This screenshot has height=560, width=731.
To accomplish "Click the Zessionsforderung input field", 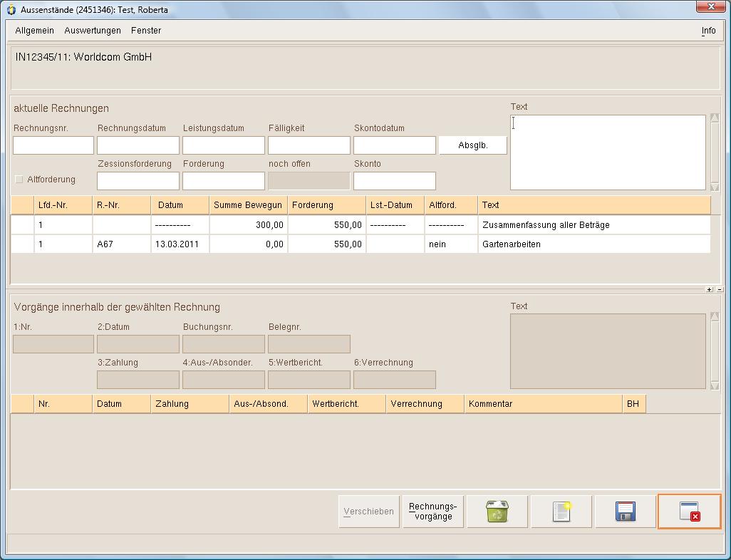I will pyautogui.click(x=138, y=181).
